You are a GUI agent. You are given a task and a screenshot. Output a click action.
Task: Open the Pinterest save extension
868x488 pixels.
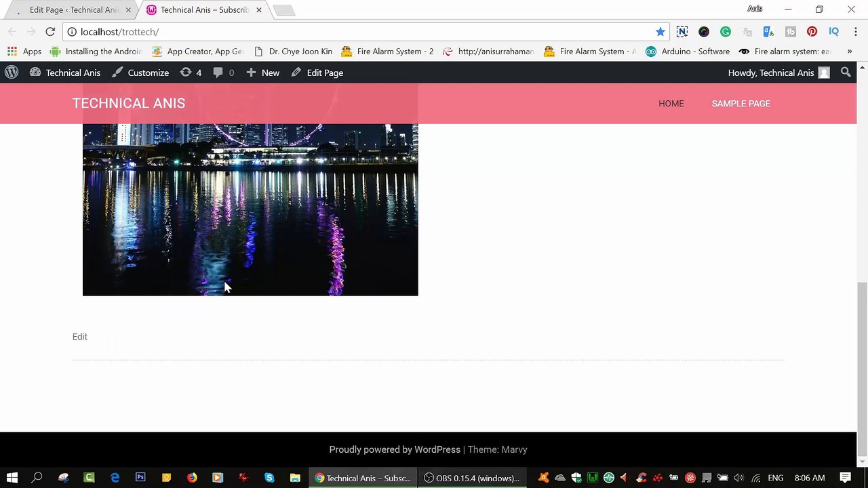812,32
